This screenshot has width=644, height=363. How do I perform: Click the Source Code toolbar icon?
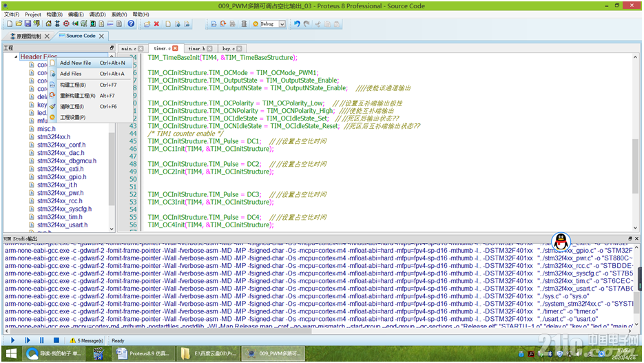[110, 24]
